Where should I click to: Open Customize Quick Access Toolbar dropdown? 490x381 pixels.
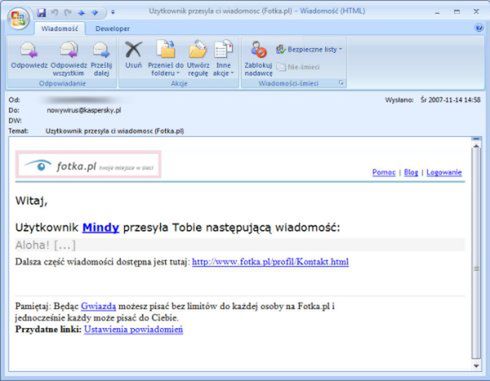tap(113, 12)
